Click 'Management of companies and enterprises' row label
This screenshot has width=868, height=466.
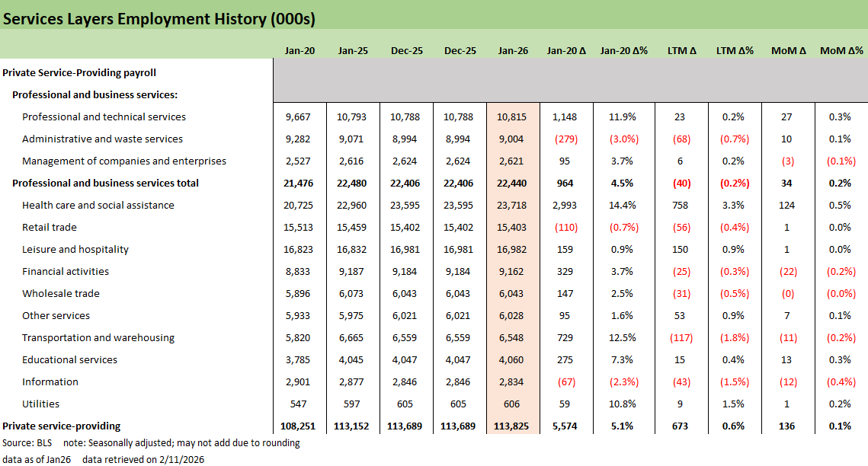[124, 161]
